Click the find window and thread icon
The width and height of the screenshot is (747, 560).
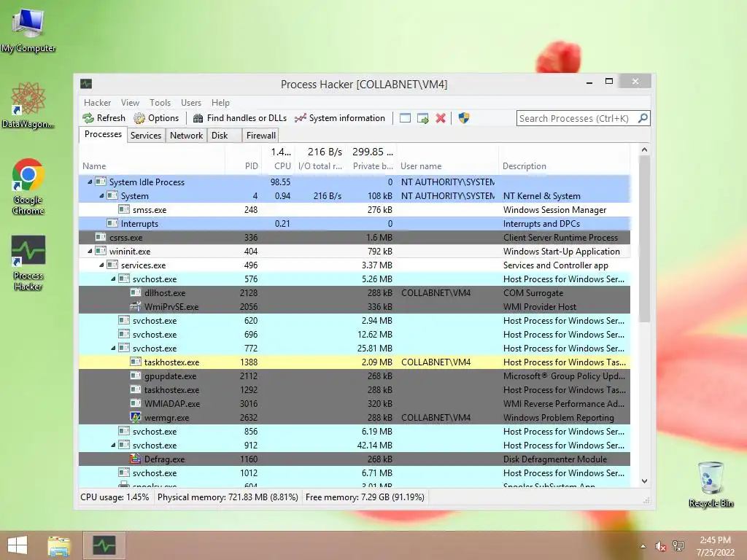[x=422, y=118]
